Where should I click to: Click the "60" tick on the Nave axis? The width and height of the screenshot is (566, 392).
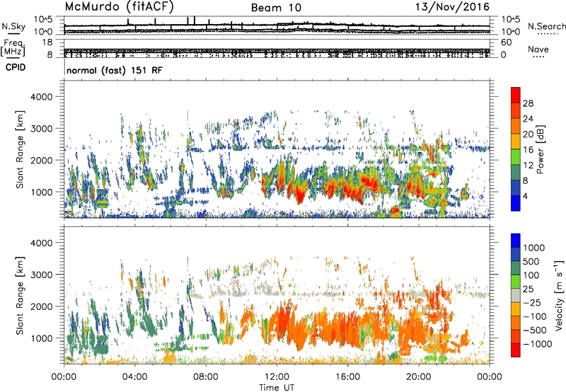[x=506, y=42]
